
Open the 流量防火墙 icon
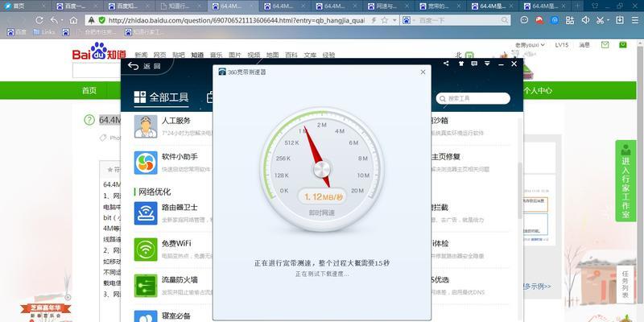146,286
